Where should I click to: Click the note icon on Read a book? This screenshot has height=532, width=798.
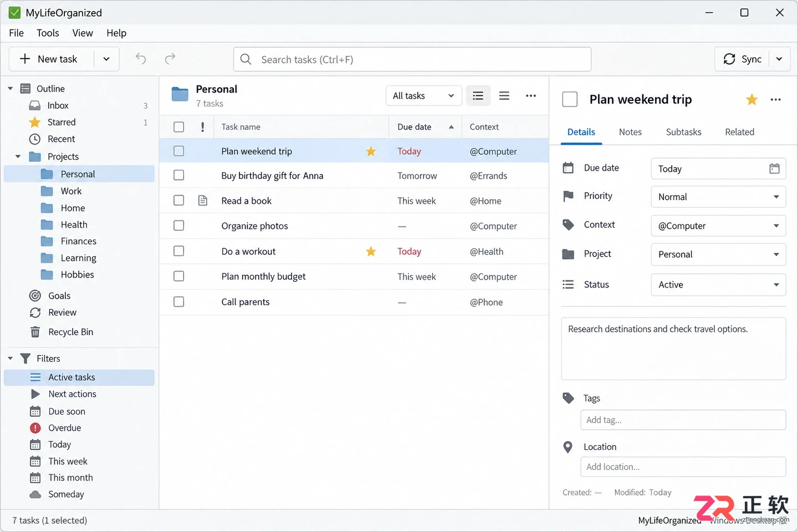[x=203, y=201]
